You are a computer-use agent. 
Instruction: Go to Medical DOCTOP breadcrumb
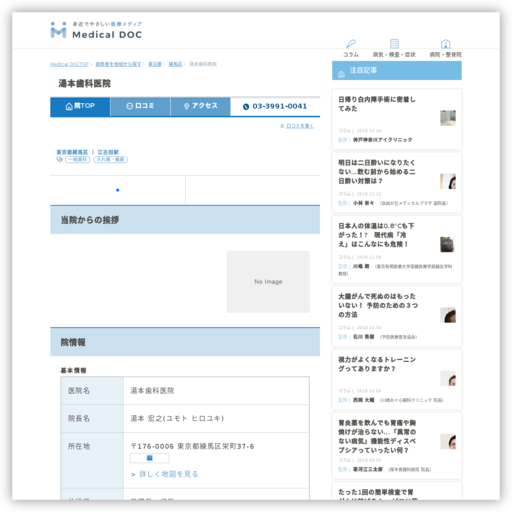click(x=69, y=64)
